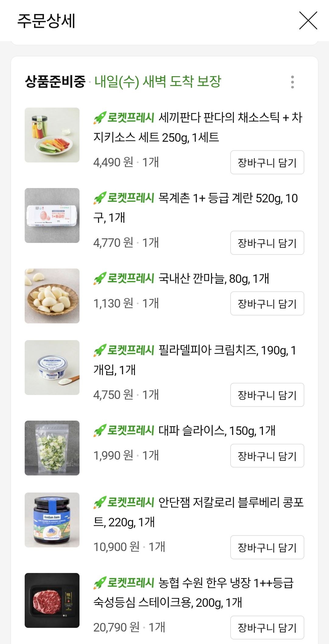Click the 로켓프레시 rocket icon beside 깐마늘
The height and width of the screenshot is (644, 329).
tap(100, 278)
